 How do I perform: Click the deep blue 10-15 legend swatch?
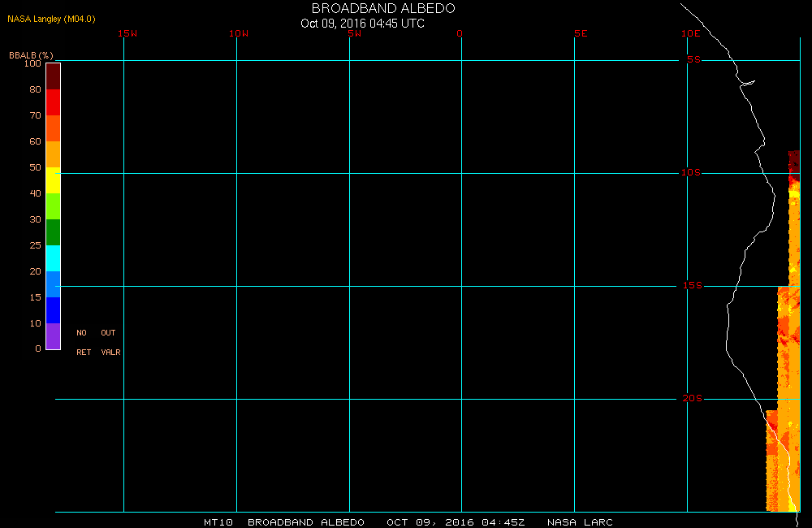click(x=54, y=309)
